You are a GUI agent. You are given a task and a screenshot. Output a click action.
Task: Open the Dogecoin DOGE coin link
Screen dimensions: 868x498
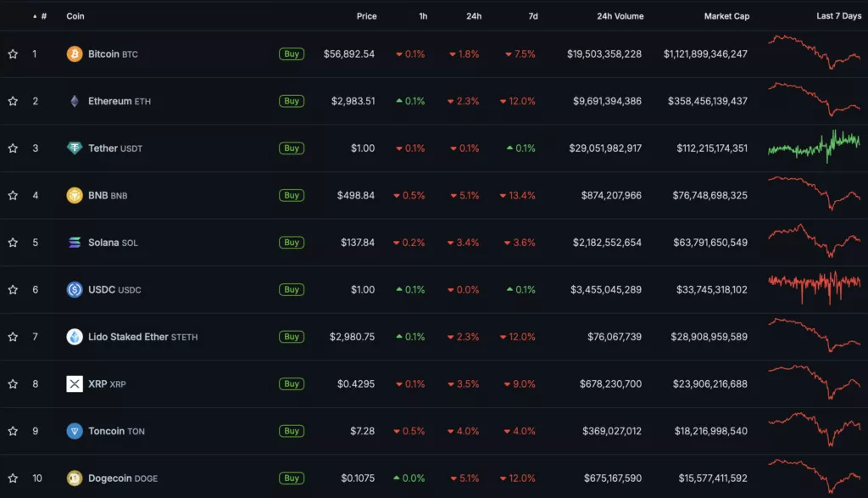(123, 478)
